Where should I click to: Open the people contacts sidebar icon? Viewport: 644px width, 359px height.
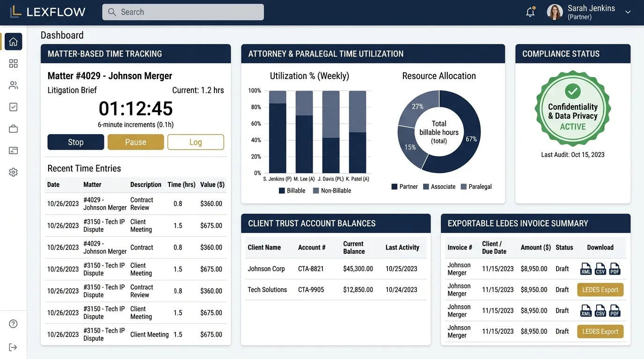tap(13, 85)
